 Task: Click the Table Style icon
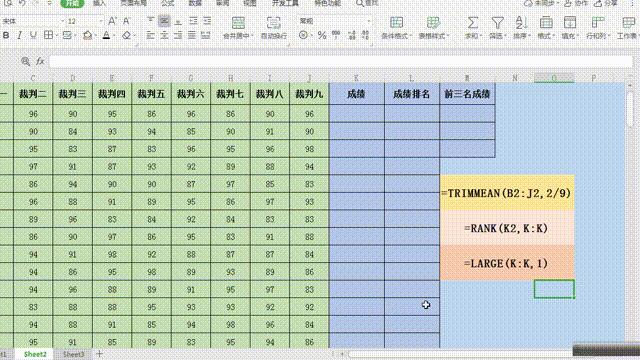(x=433, y=22)
